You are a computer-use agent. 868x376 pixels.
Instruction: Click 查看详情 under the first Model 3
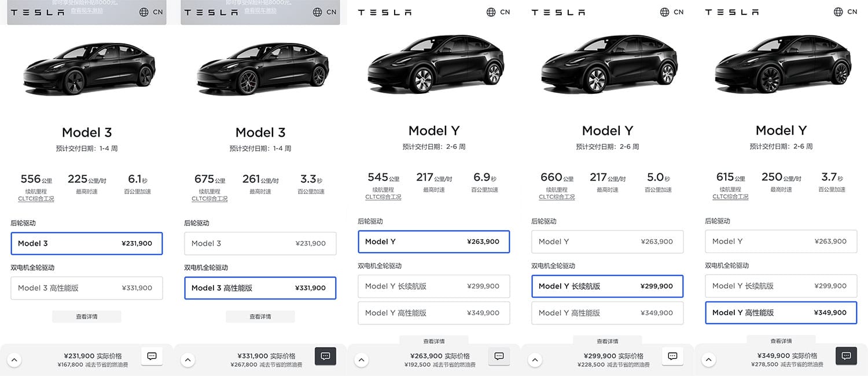(x=87, y=316)
